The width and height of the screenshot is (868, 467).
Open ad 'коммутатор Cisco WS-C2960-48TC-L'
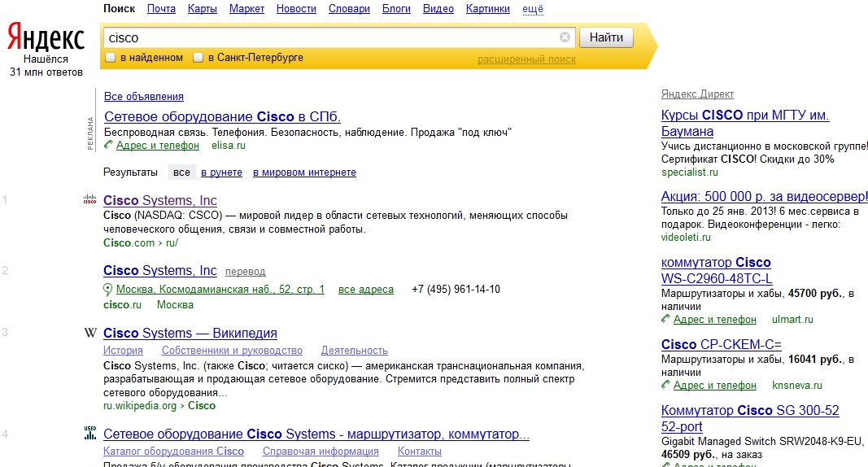(x=717, y=270)
